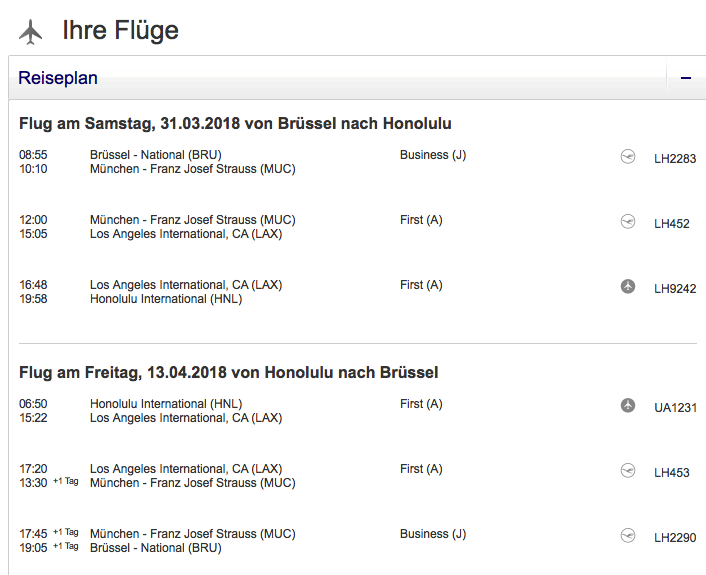Open flight number LH2290
Screen dimensions: 706x575
point(675,538)
